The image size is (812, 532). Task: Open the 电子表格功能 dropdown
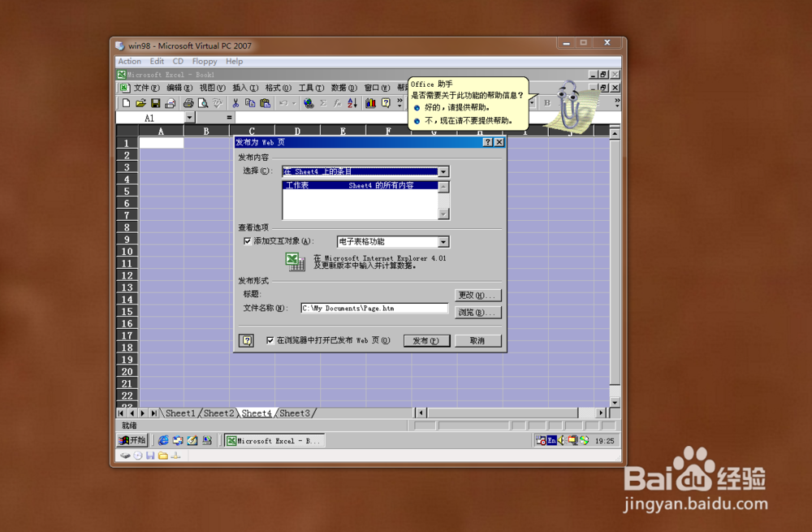pos(443,242)
